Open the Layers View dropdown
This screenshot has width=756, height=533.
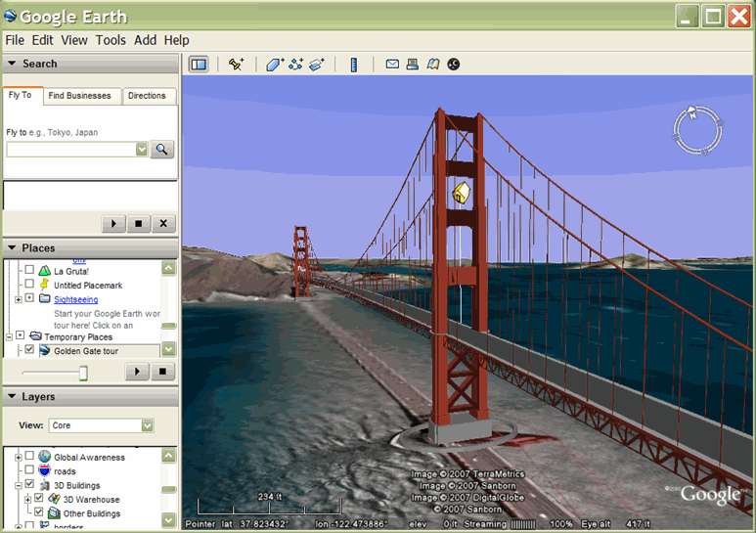tap(147, 425)
